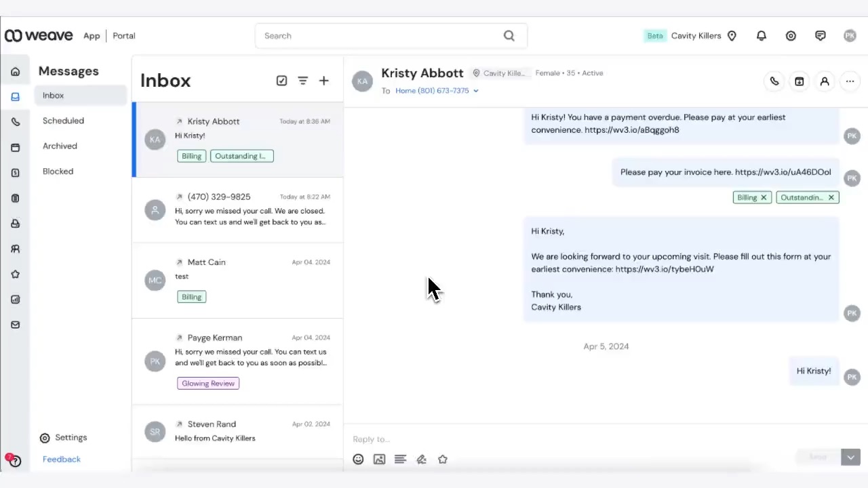Click the Feedback link

pos(62,459)
